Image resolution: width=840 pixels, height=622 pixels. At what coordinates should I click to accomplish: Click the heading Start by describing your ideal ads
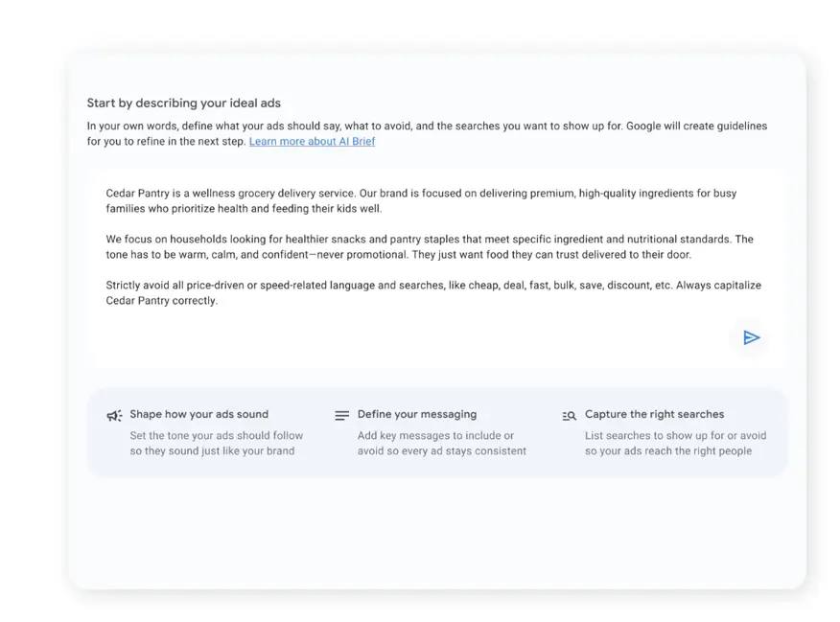click(x=184, y=103)
